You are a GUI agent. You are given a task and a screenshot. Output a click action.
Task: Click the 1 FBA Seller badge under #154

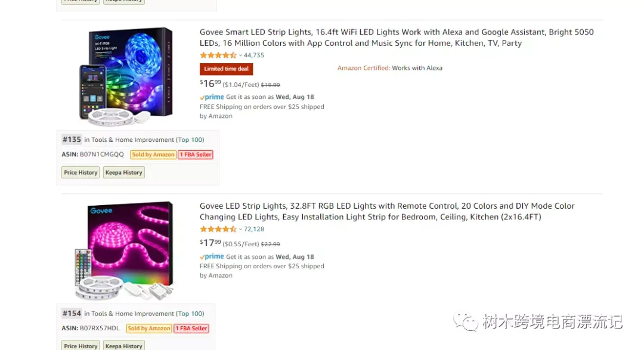coord(191,328)
